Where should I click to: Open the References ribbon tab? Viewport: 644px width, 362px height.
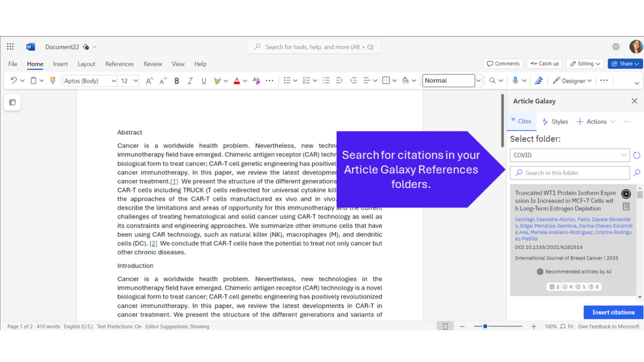119,64
